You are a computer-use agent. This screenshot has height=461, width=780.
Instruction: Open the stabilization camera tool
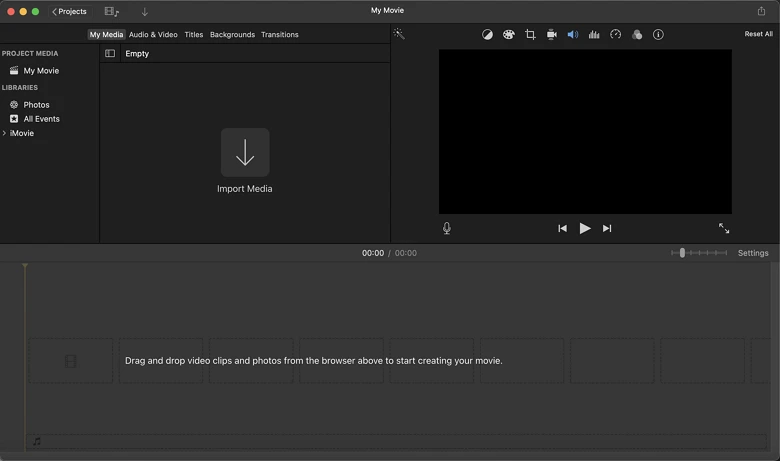pos(552,34)
